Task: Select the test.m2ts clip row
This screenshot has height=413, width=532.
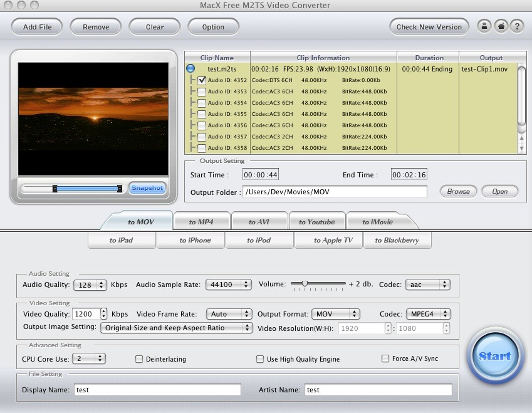Action: click(x=351, y=69)
